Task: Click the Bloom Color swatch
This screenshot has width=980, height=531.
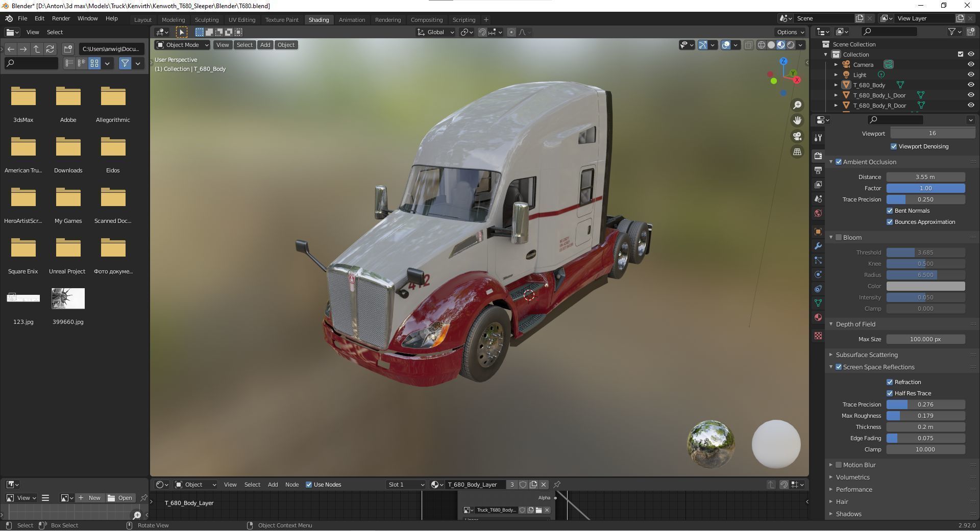Action: click(925, 286)
